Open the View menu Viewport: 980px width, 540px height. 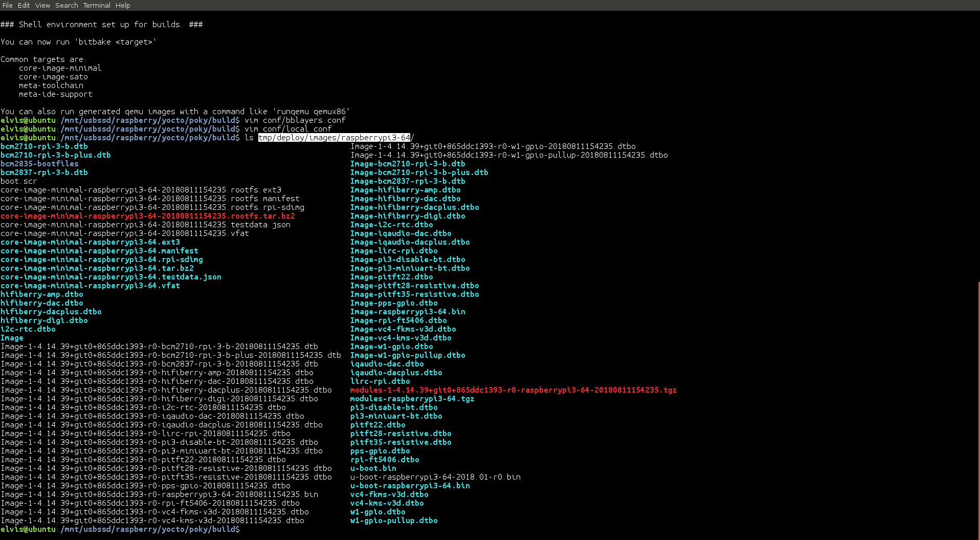[x=42, y=5]
